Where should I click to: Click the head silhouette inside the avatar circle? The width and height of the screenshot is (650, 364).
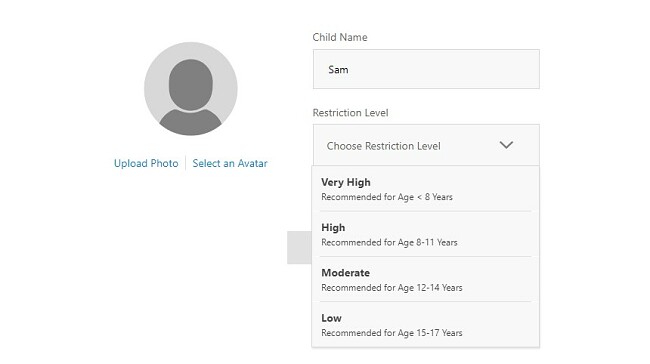tap(191, 85)
